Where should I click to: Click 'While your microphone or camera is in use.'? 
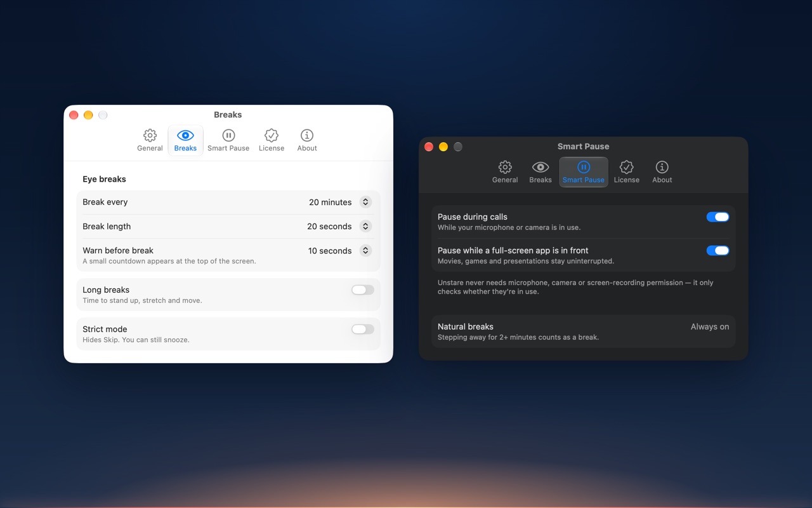tap(509, 227)
